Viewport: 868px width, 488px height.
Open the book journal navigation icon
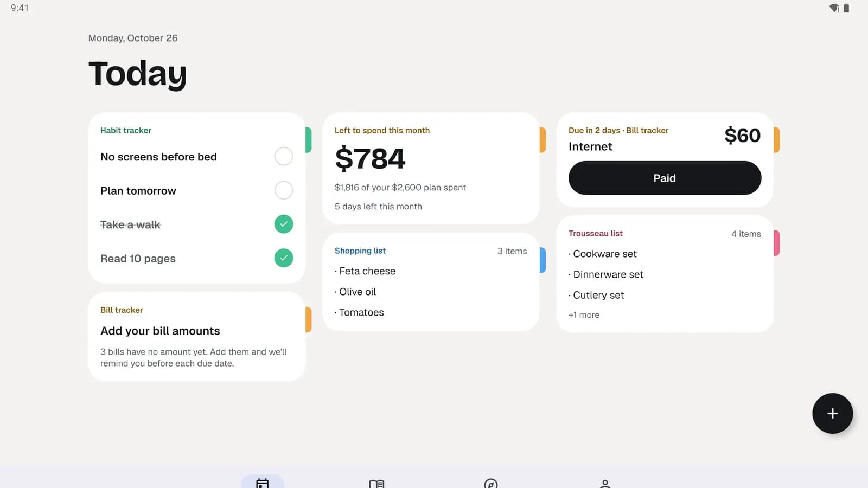tap(376, 483)
